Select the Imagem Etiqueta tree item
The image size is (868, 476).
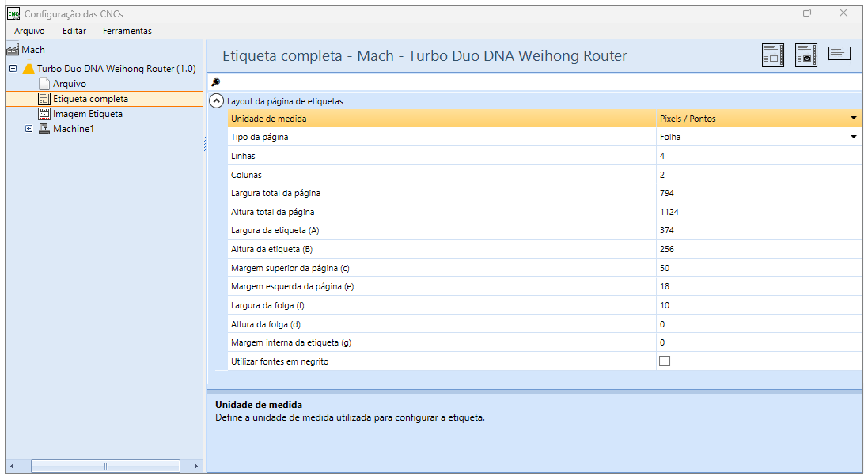(x=88, y=114)
